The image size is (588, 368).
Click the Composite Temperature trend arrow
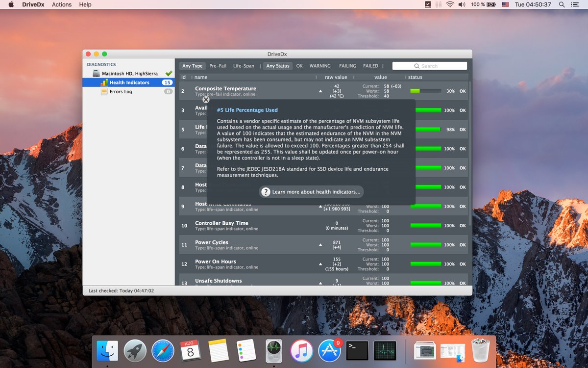320,91
